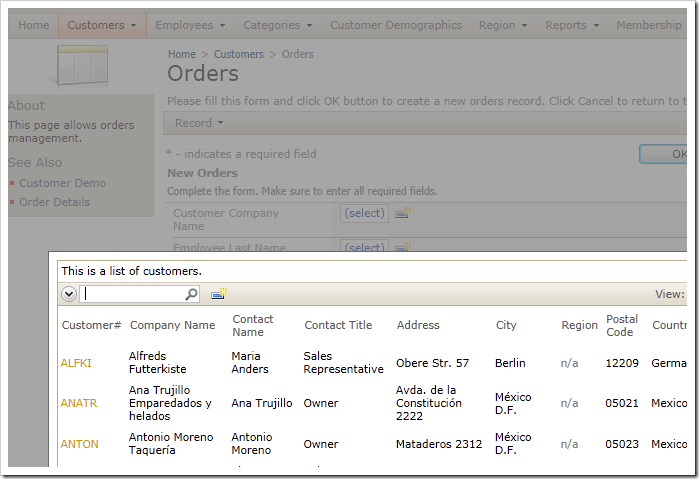Click postal code '12209'
699x479 pixels.
[622, 363]
